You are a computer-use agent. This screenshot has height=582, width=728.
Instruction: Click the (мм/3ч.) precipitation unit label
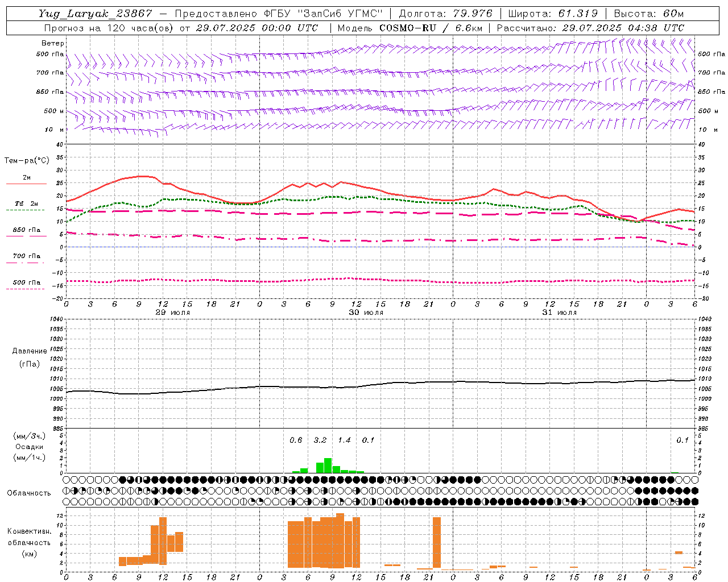(30, 436)
